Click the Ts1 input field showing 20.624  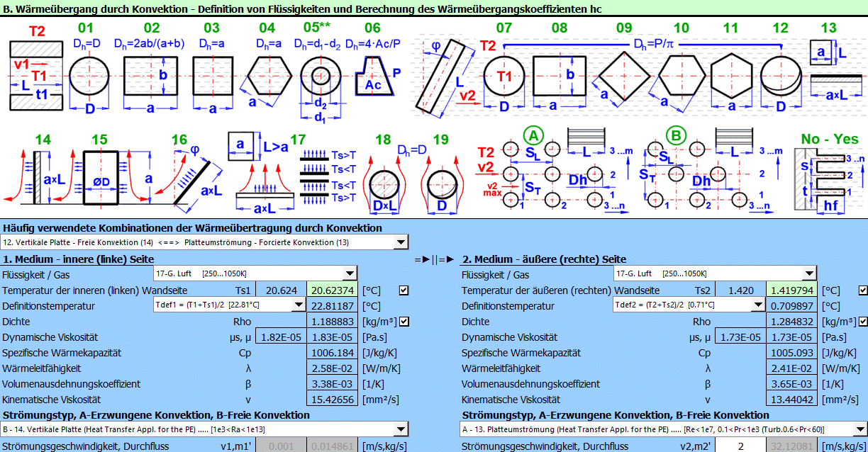tap(281, 290)
